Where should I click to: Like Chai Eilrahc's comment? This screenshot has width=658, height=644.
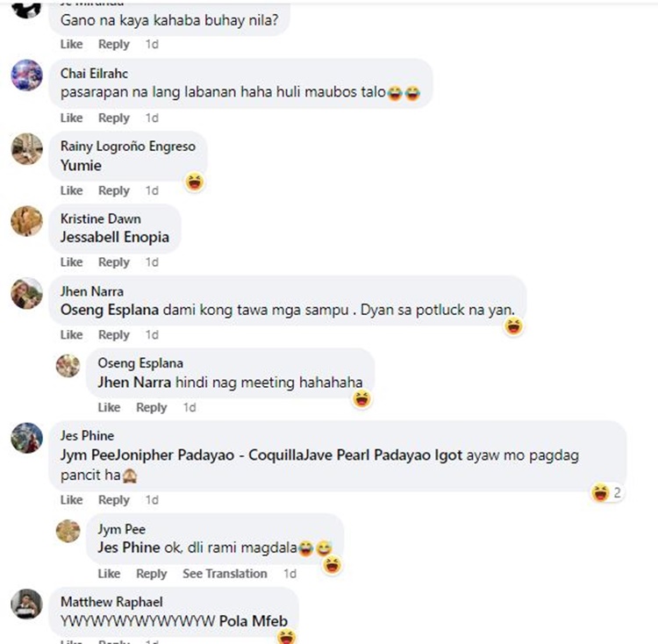pyautogui.click(x=71, y=118)
